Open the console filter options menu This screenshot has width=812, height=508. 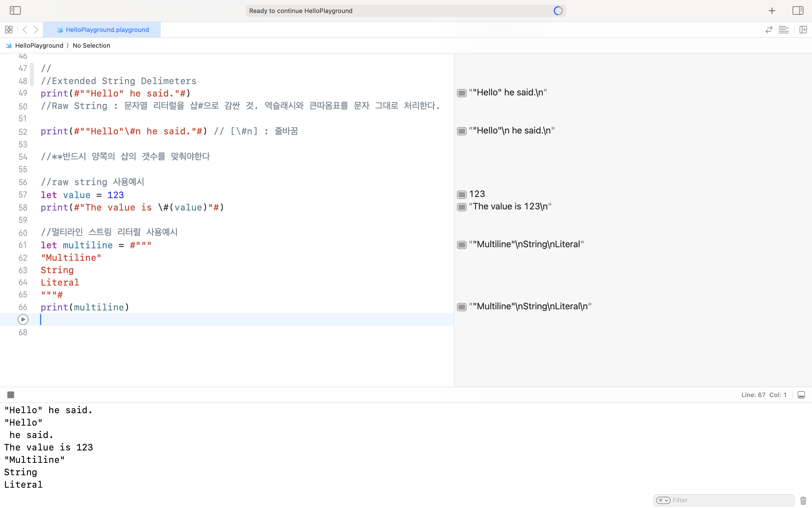pos(663,500)
